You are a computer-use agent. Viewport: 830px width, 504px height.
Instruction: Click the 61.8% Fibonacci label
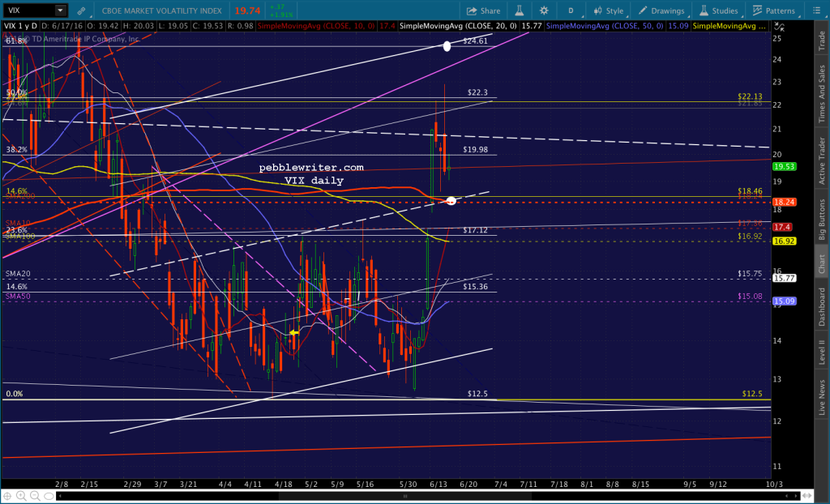pos(16,41)
